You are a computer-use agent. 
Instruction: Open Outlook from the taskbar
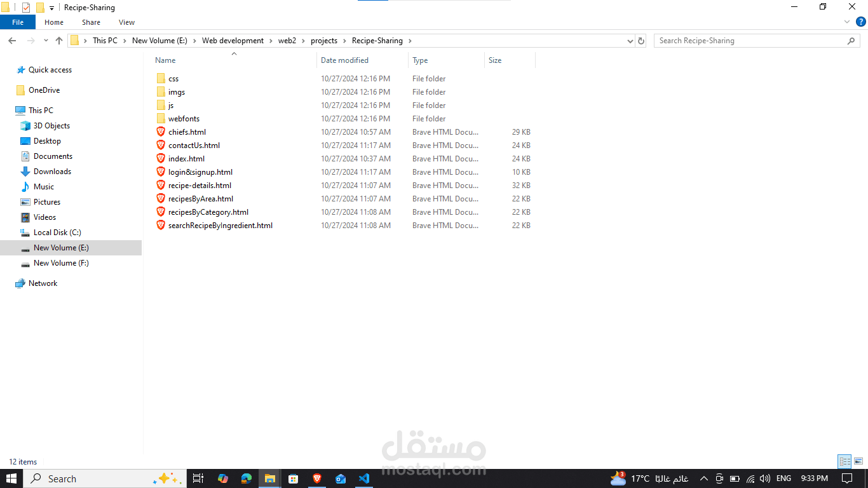click(x=340, y=478)
